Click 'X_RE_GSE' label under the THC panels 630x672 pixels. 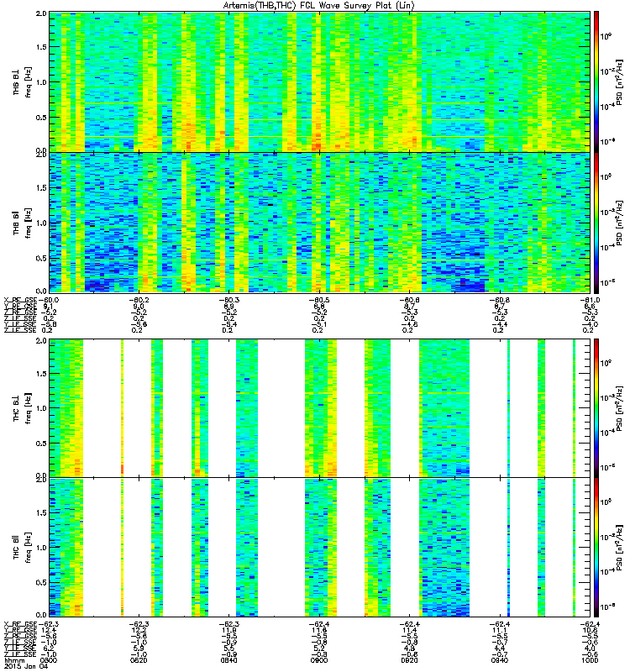pos(20,624)
